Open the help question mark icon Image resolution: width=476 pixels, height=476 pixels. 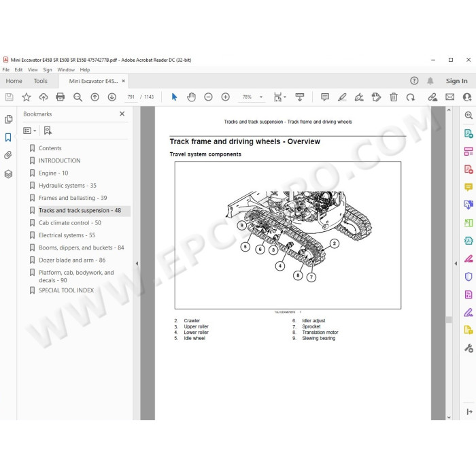pyautogui.click(x=414, y=81)
